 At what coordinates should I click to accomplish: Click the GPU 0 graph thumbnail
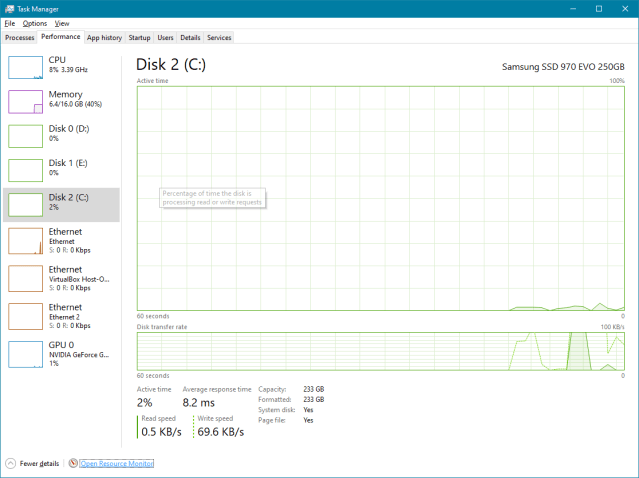click(26, 354)
